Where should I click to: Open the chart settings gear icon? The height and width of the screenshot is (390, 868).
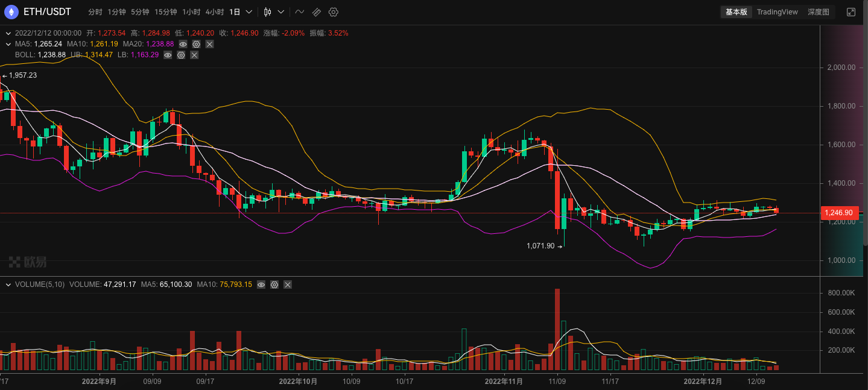[334, 11]
